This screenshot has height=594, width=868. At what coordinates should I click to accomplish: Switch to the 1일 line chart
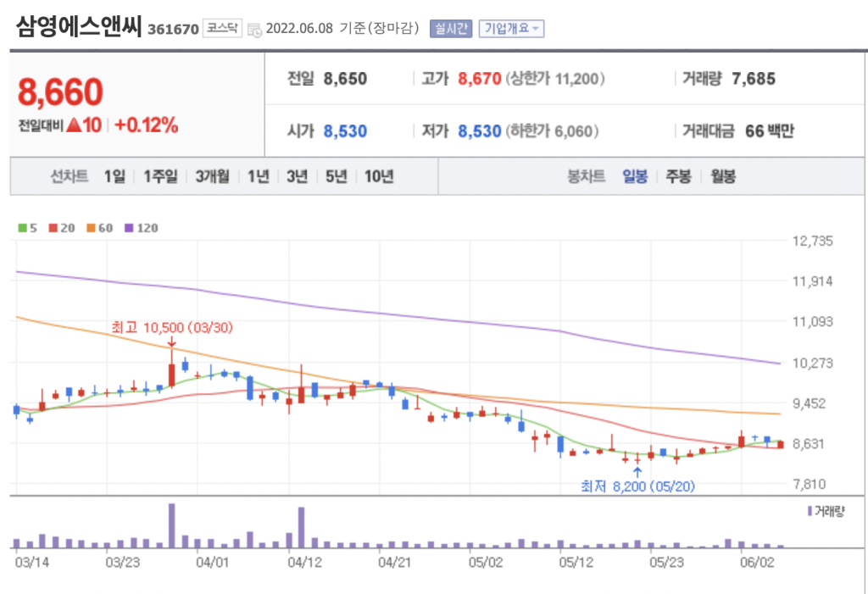pyautogui.click(x=114, y=176)
